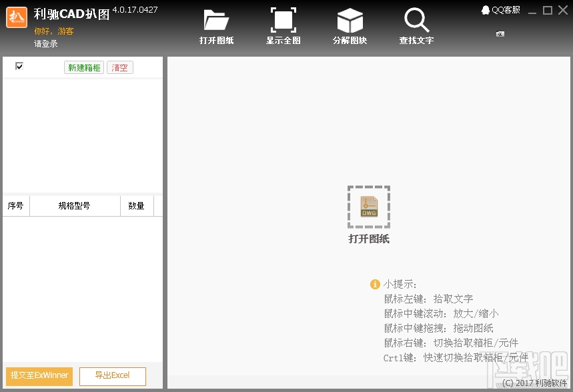Clear the list using the 清空 button
The image size is (573, 392).
[x=119, y=67]
